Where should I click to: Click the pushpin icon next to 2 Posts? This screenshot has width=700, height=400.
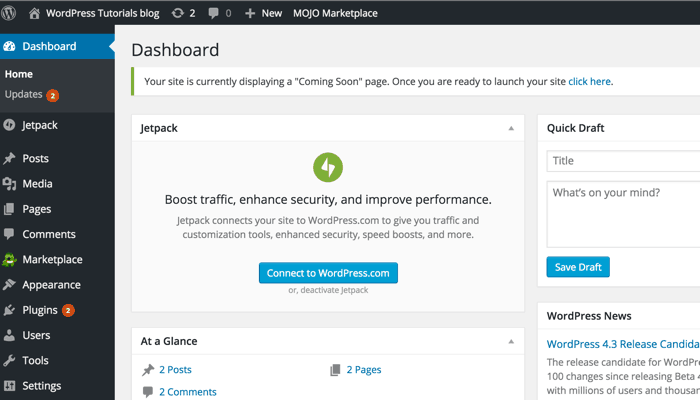pos(148,370)
